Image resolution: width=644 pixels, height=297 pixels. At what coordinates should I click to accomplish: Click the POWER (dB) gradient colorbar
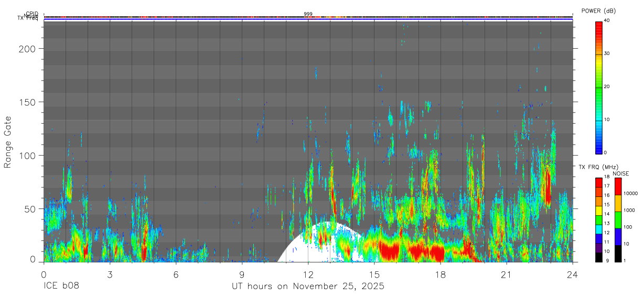tap(598, 87)
